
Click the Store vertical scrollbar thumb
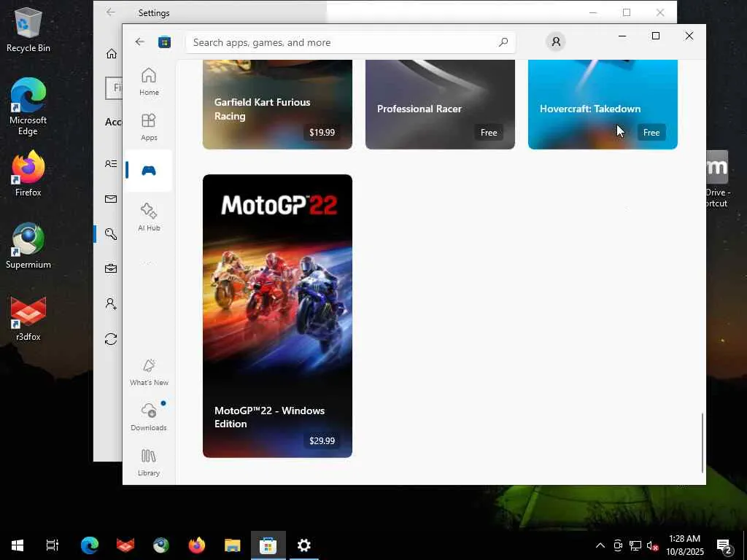703,442
